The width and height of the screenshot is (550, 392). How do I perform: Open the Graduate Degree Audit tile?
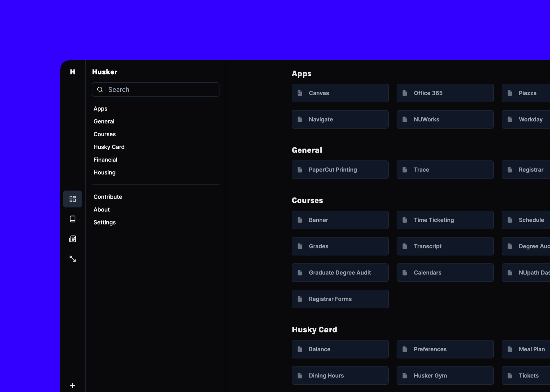pos(340,273)
